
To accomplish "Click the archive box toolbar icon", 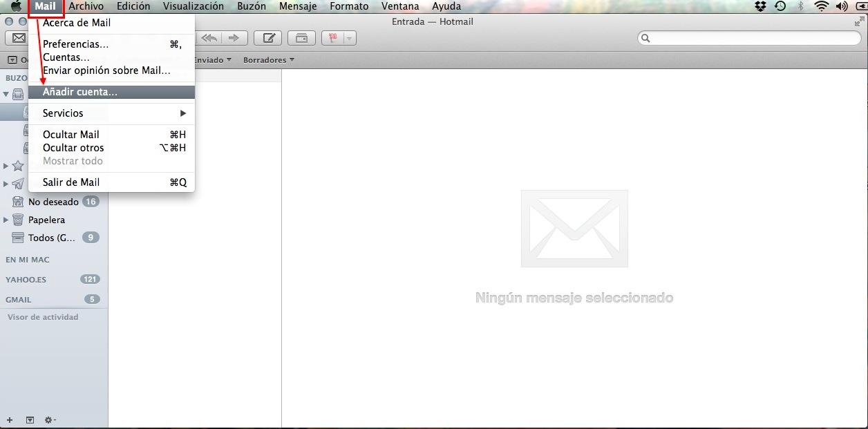I will [x=301, y=38].
